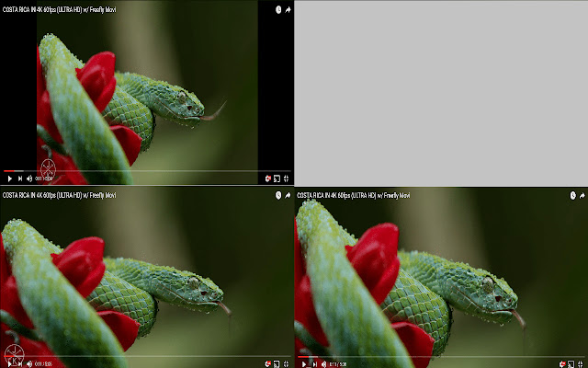This screenshot has height=368, width=588.
Task: Share the video from the top-left player
Action: click(x=288, y=10)
